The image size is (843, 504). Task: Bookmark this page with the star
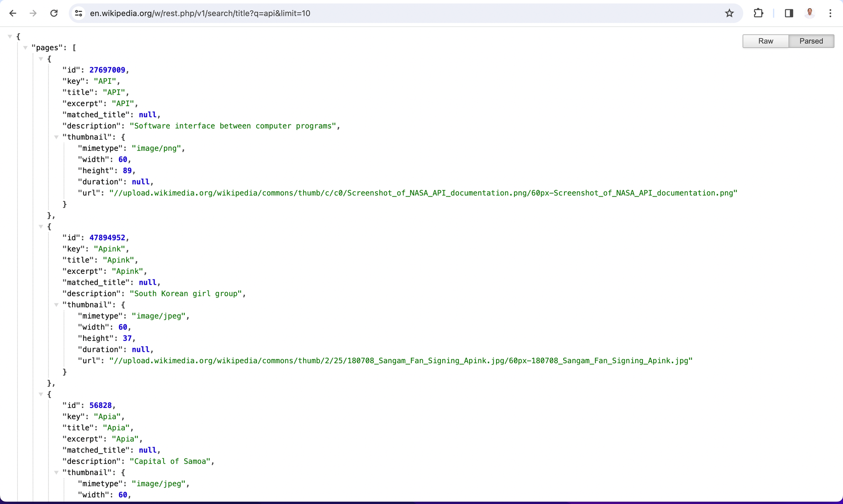[729, 13]
